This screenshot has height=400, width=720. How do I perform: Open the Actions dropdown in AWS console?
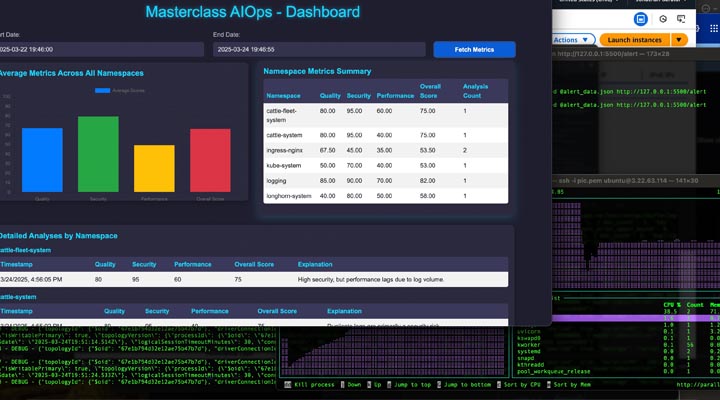(572, 40)
